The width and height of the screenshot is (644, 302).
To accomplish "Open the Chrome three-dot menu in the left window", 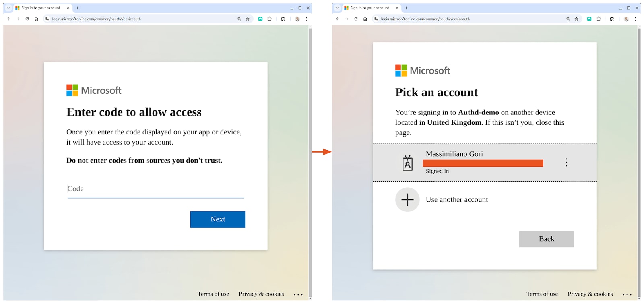I will [306, 19].
